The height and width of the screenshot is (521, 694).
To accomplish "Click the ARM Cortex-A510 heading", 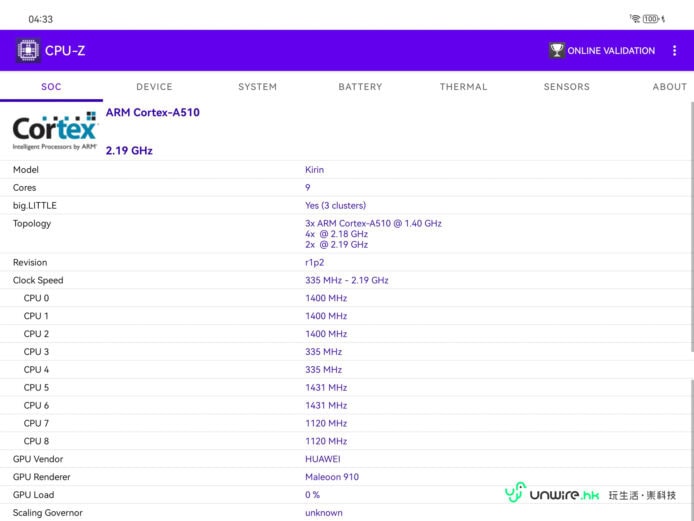I will pos(153,112).
